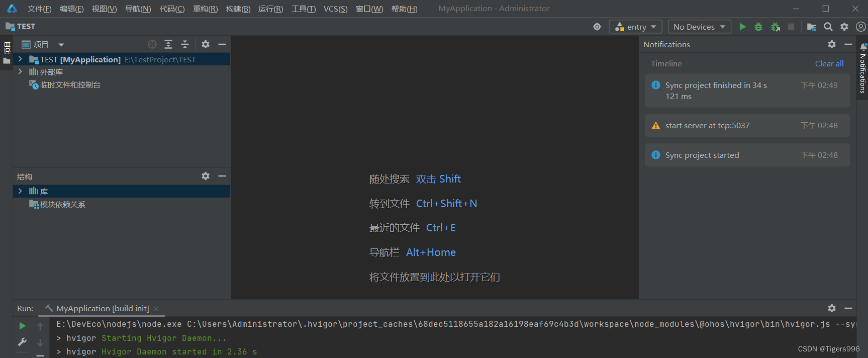Open the 帮助(H) menu
Viewport: 868px width, 358px height.
[405, 9]
